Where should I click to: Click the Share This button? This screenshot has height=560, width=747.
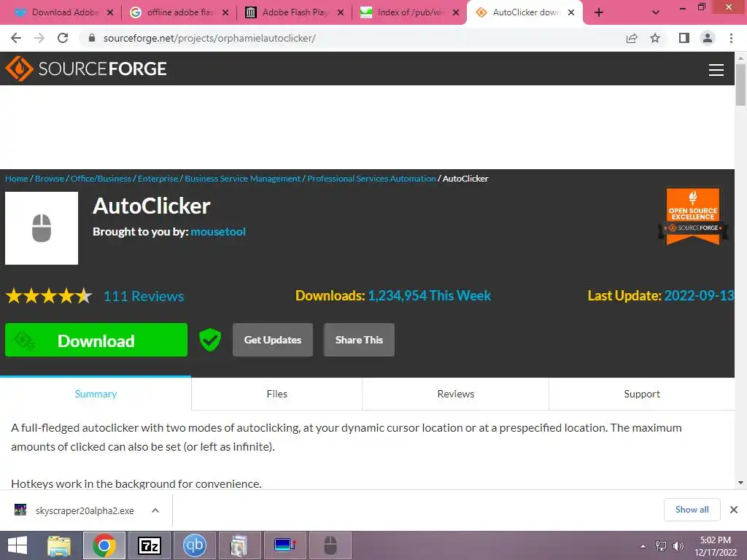coord(359,340)
